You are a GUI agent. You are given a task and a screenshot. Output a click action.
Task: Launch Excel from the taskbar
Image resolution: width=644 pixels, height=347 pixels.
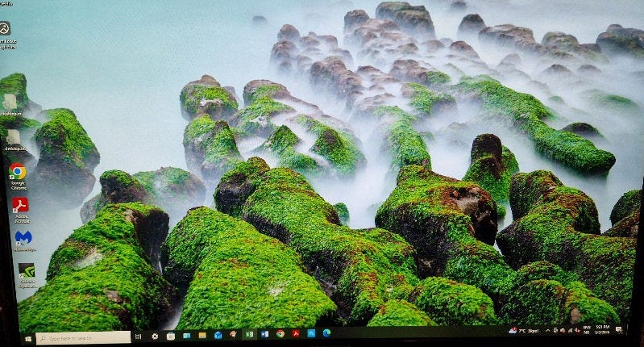(x=249, y=334)
